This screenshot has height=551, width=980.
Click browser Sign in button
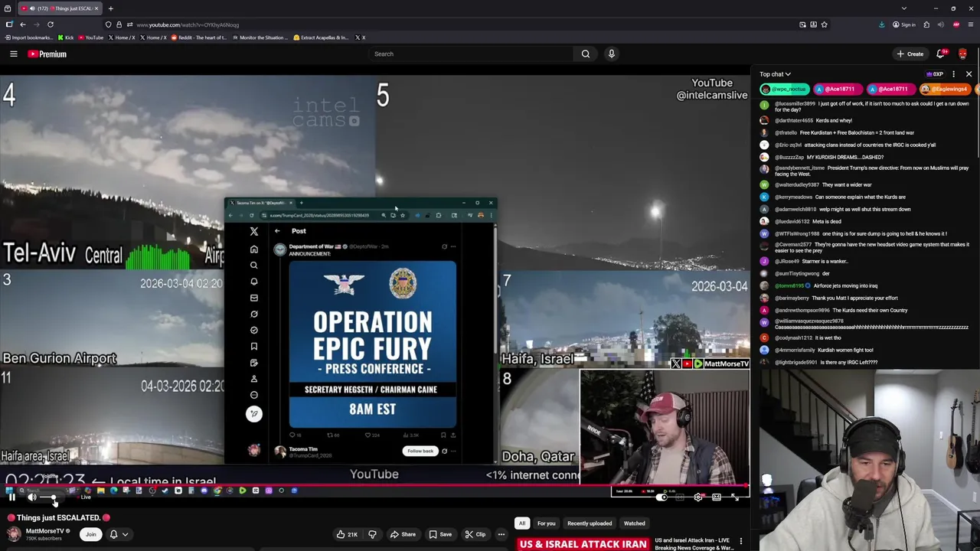click(903, 24)
